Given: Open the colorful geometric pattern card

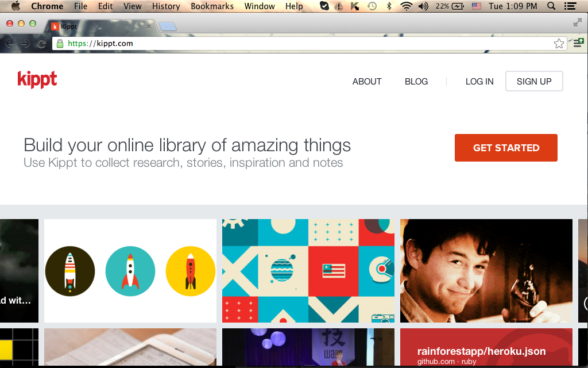Looking at the screenshot, I should point(308,271).
